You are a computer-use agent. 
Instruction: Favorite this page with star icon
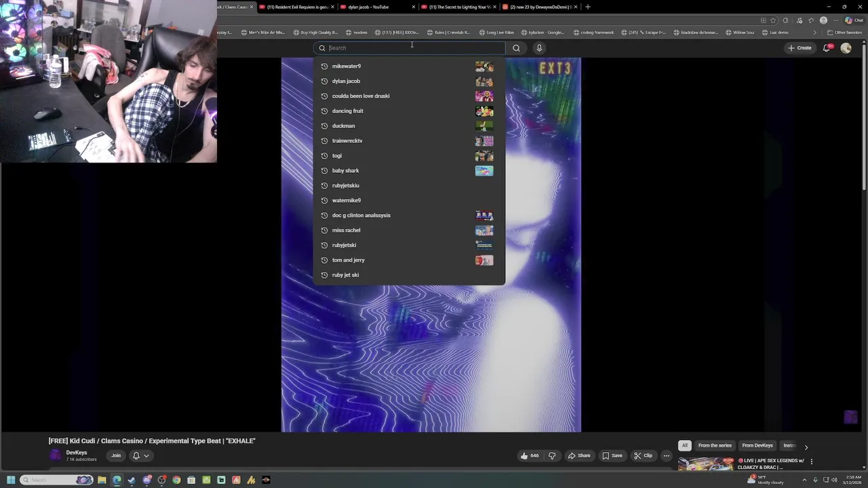click(772, 20)
